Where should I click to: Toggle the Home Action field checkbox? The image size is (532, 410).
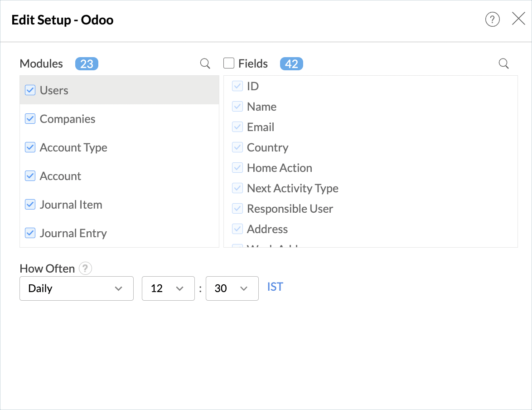coord(237,168)
